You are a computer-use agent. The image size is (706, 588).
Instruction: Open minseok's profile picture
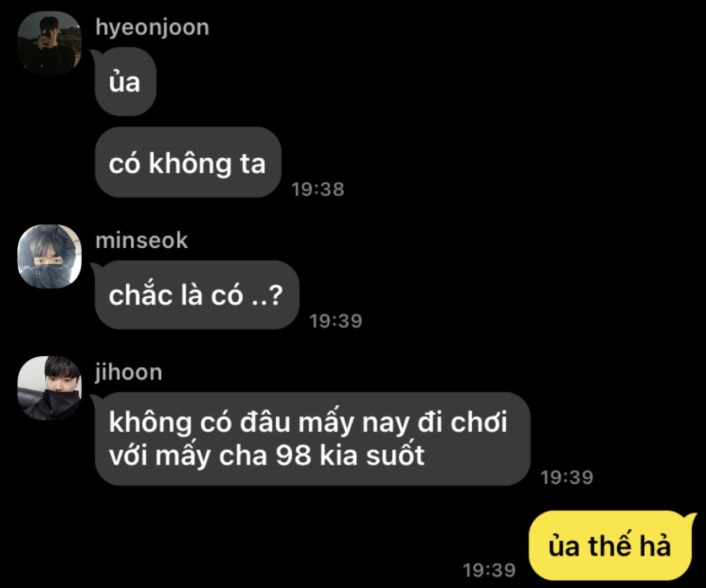click(50, 256)
